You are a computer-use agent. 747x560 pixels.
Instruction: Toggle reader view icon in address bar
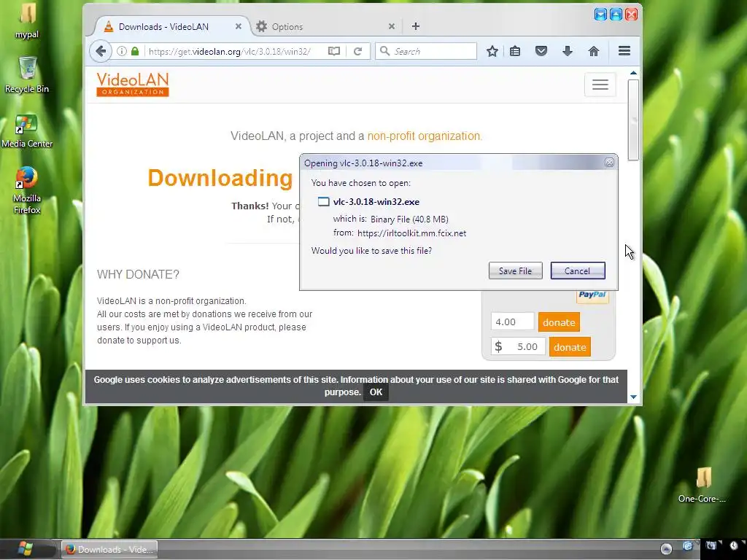tap(334, 51)
